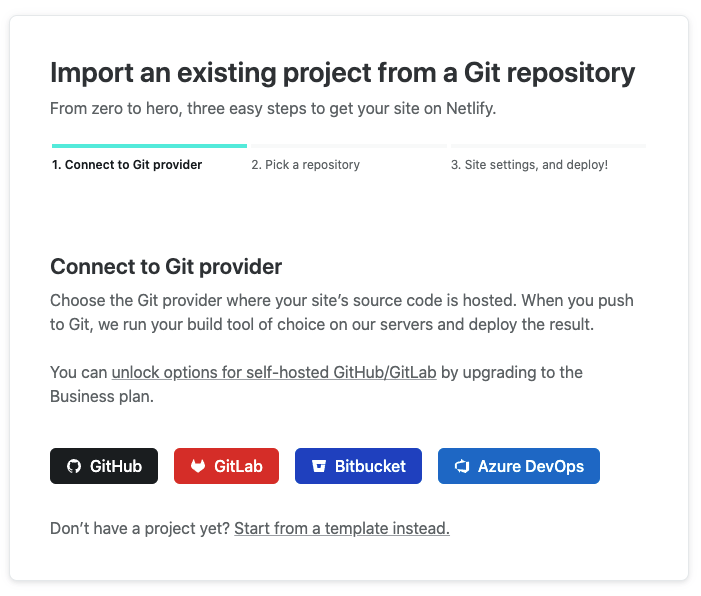Click the Choose the Git provider description paragraph

click(342, 311)
